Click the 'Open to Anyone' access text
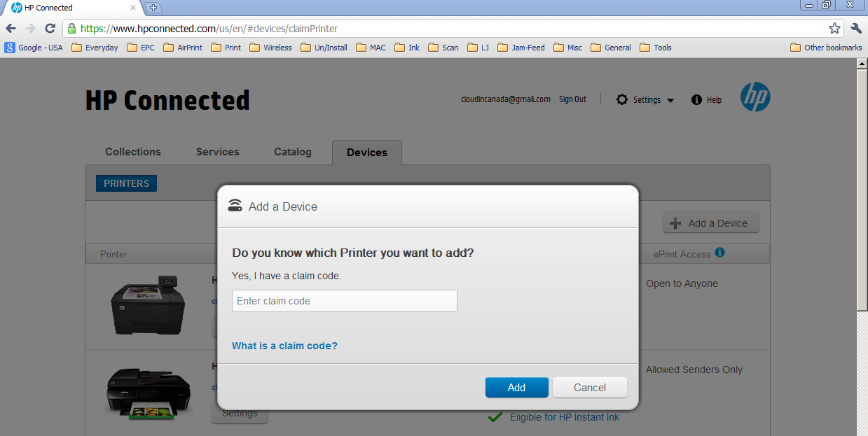This screenshot has width=868, height=436. (682, 283)
